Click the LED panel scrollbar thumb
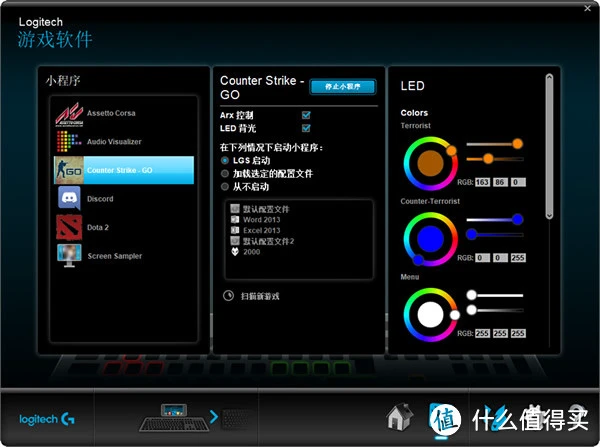Viewport: 600px width, 447px height. tap(549, 146)
